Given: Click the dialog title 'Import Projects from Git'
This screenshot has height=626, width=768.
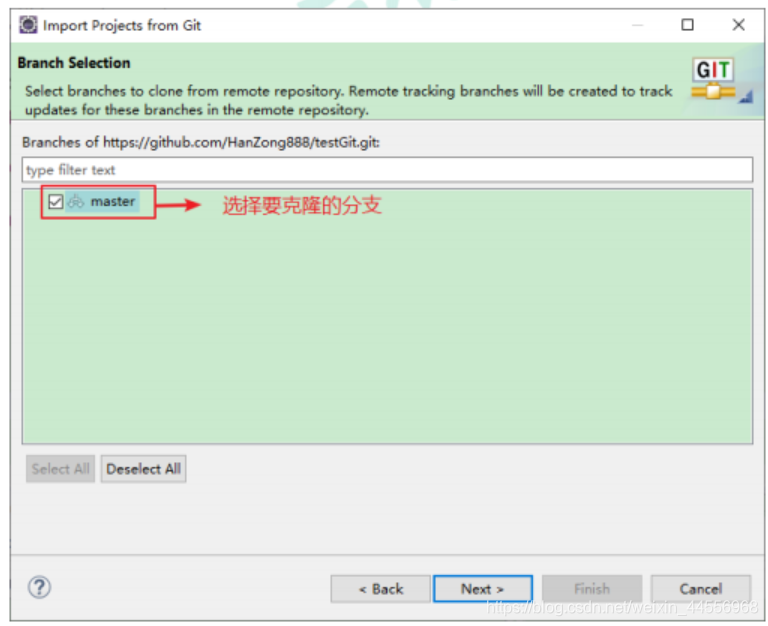Looking at the screenshot, I should [x=122, y=25].
